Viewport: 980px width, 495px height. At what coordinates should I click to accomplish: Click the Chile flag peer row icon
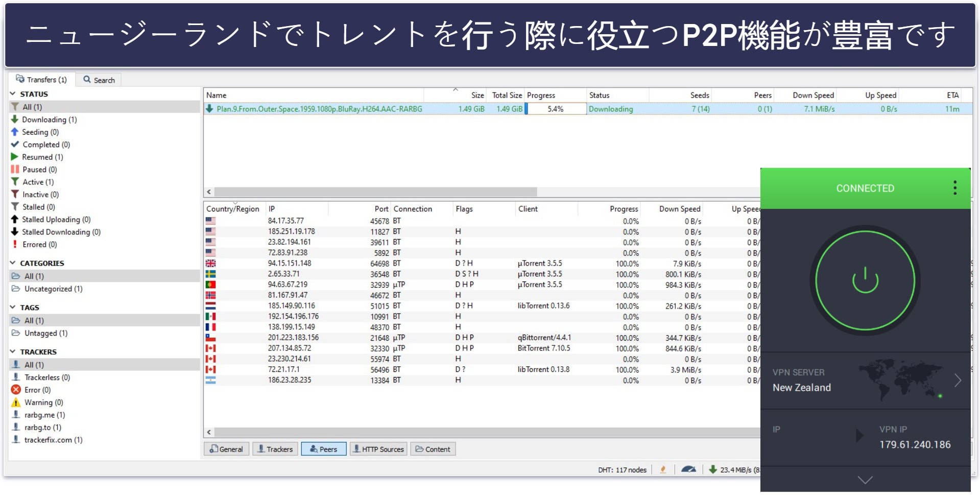[x=210, y=338]
